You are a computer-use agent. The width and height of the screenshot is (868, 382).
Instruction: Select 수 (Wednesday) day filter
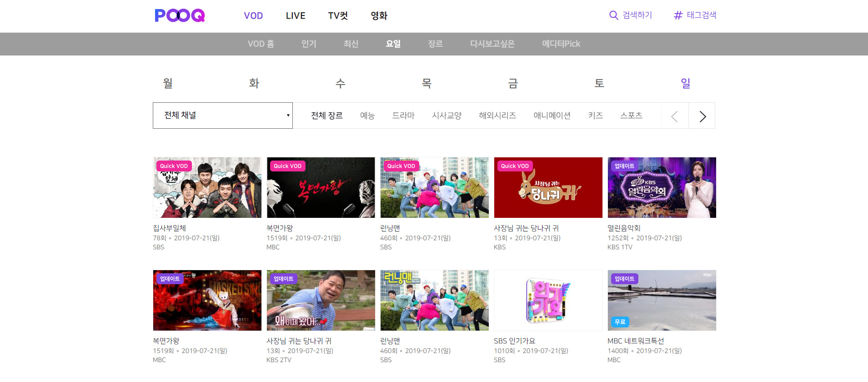pos(341,83)
